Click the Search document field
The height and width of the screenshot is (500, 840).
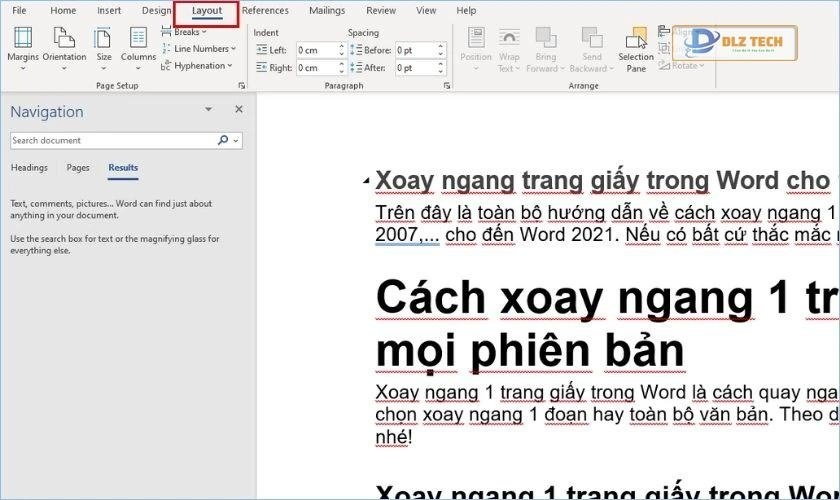click(112, 141)
